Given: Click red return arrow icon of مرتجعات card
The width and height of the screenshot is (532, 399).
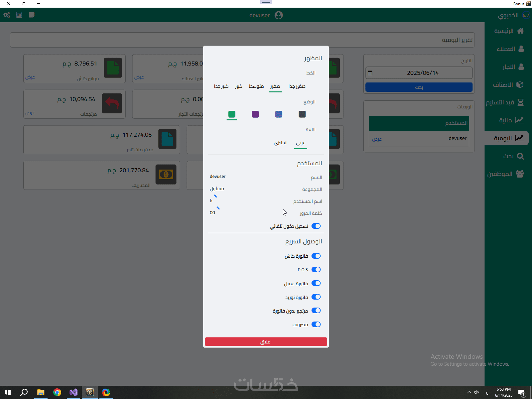Looking at the screenshot, I should 112,103.
